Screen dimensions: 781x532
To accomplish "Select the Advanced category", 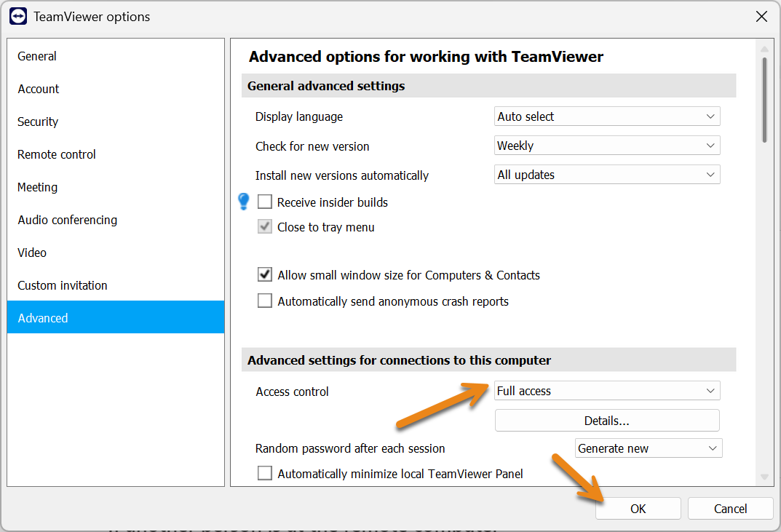I will pos(116,317).
